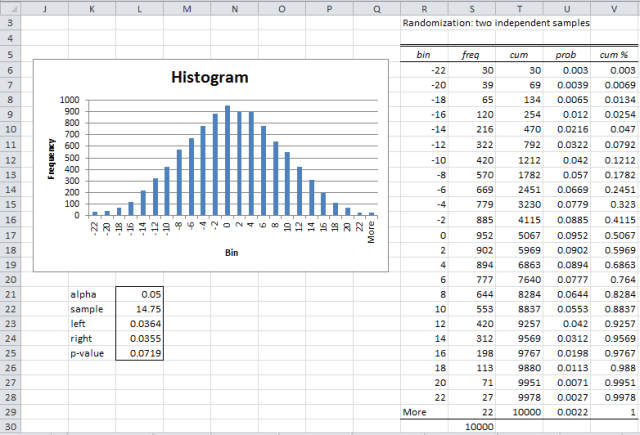Click the cum % table header
Image resolution: width=640 pixels, height=435 pixels.
pos(614,55)
